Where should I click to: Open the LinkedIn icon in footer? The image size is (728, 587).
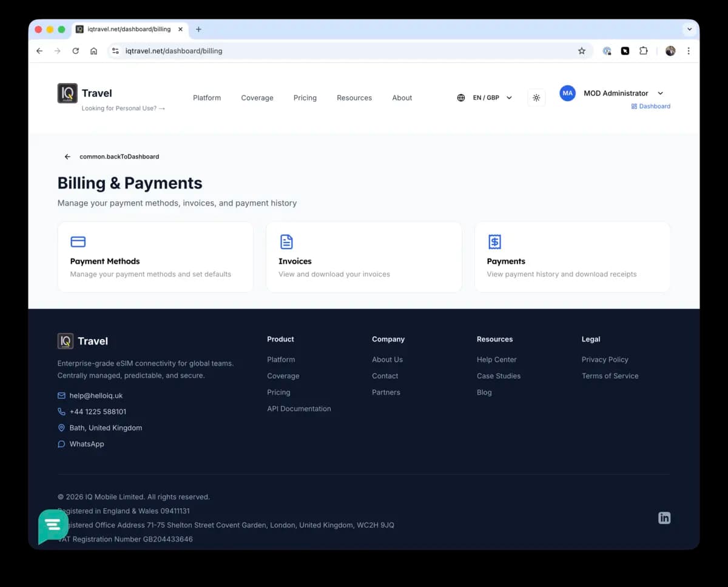664,518
